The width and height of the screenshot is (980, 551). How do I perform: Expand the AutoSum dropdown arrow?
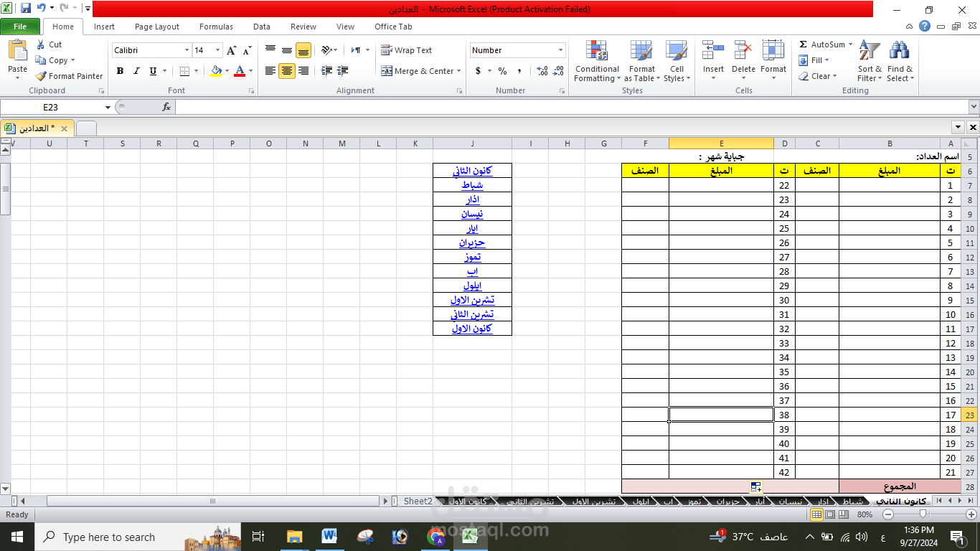(850, 44)
